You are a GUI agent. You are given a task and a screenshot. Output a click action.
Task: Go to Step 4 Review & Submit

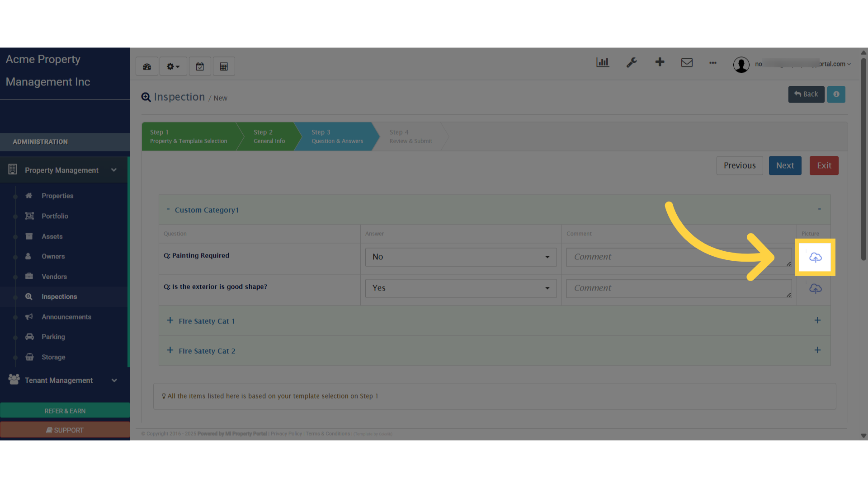tap(410, 136)
